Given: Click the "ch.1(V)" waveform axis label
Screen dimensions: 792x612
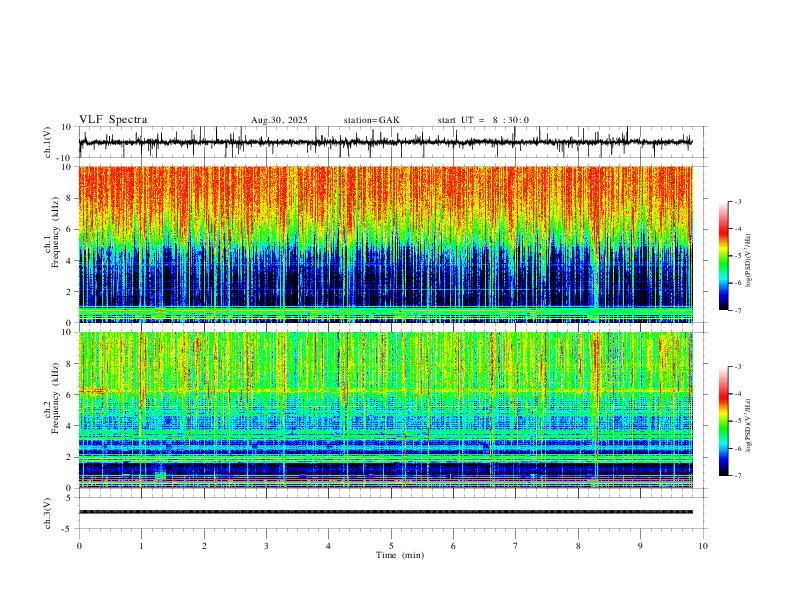Looking at the screenshot, I should [48, 142].
